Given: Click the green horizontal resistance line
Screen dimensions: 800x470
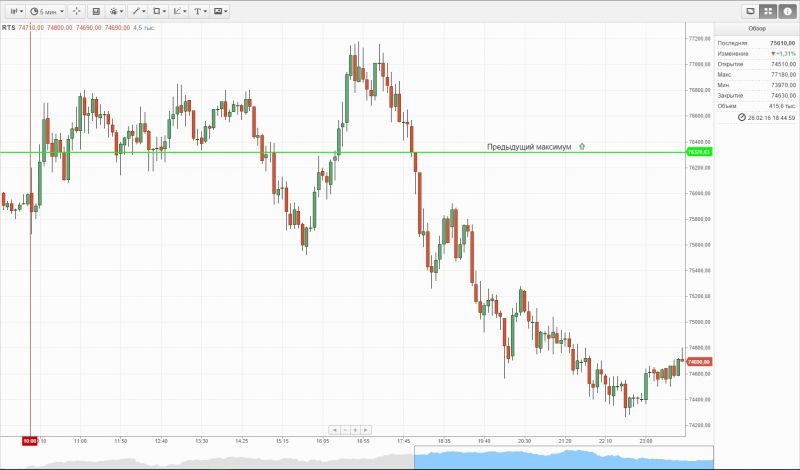Looking at the screenshot, I should click(x=342, y=152).
